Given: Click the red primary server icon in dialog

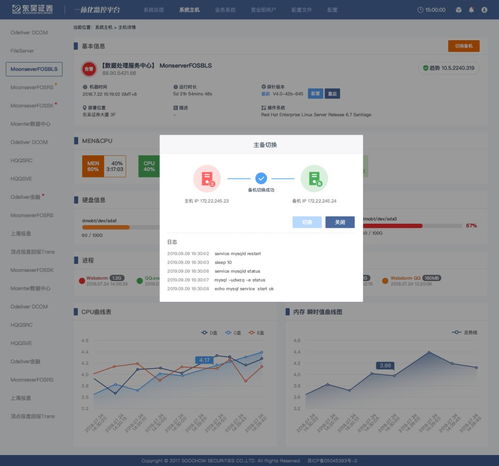Looking at the screenshot, I should tap(207, 178).
